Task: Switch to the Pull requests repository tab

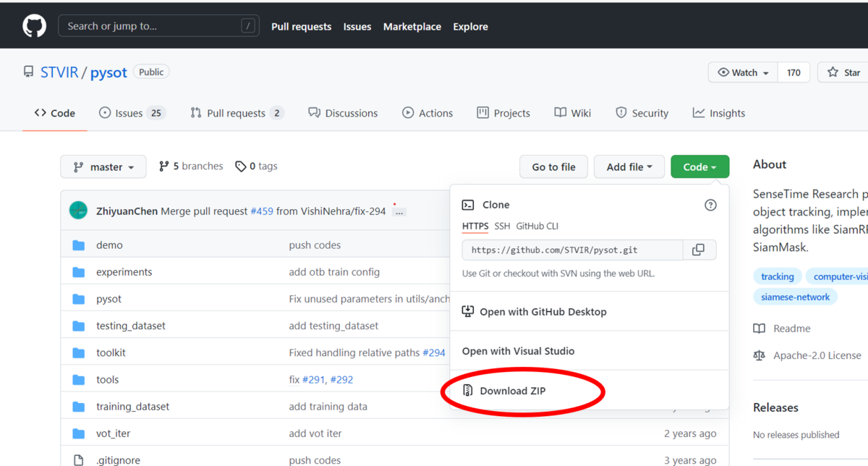Action: click(x=237, y=113)
